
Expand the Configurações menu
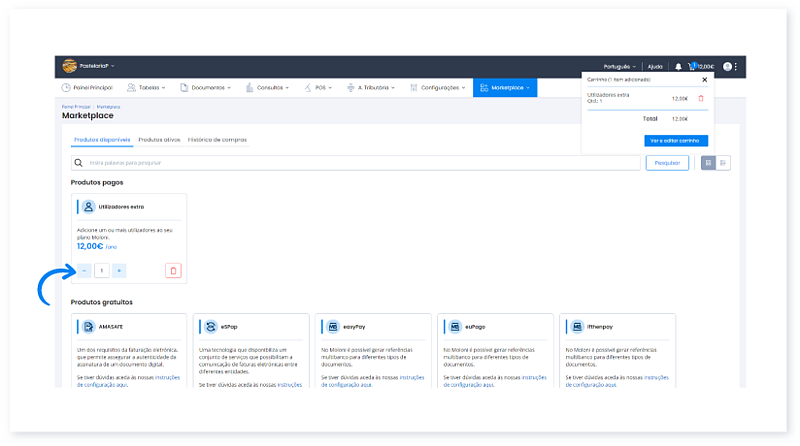[x=438, y=88]
